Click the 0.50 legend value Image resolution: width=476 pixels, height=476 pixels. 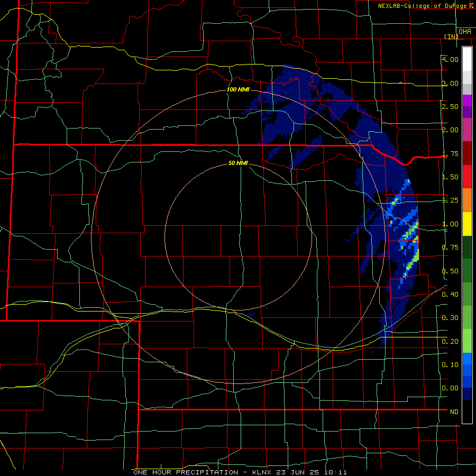click(450, 271)
